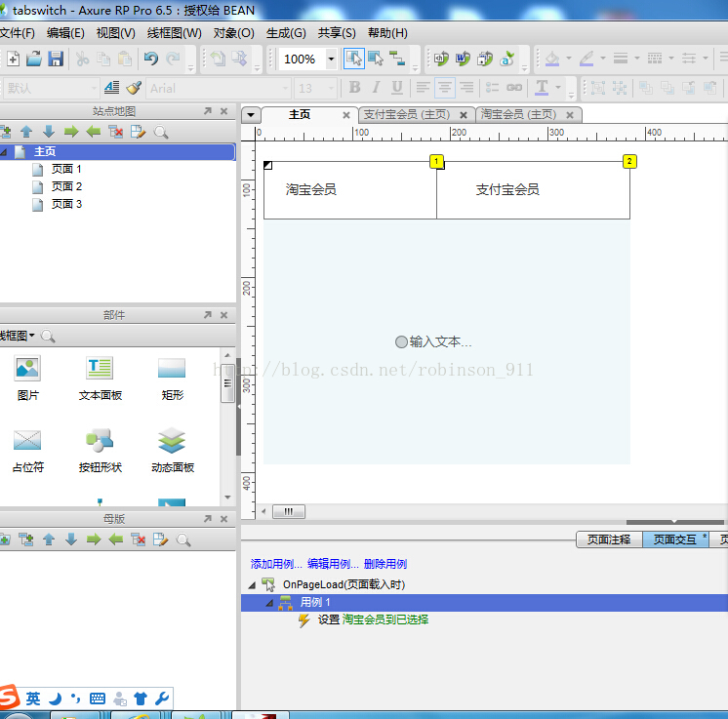
Task: Collapse the 主页 sitemap tree node
Action: (4, 152)
